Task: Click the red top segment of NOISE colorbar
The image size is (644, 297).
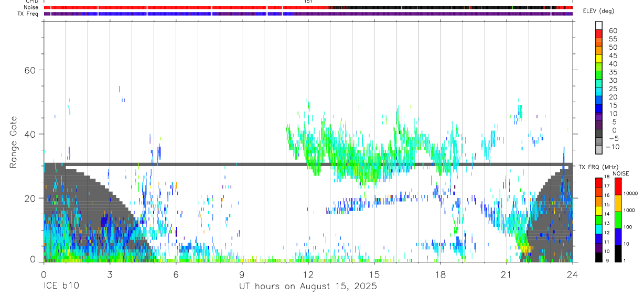Action: coord(618,186)
